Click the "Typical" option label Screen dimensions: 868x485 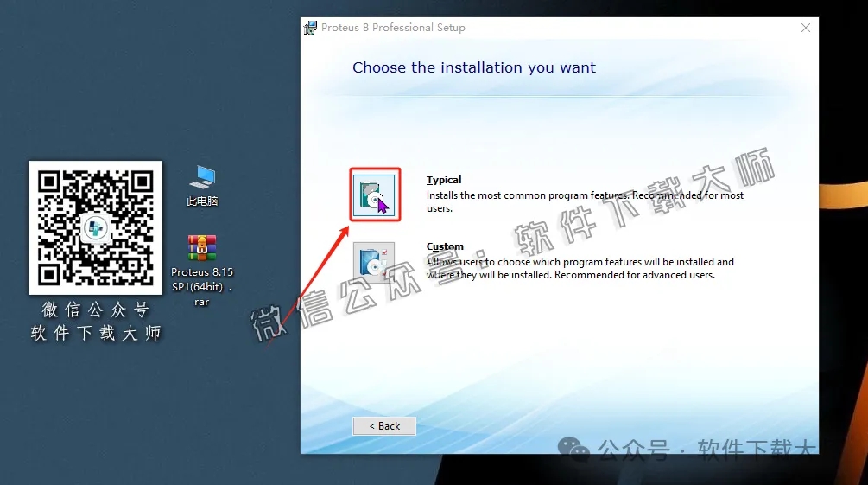pos(444,181)
